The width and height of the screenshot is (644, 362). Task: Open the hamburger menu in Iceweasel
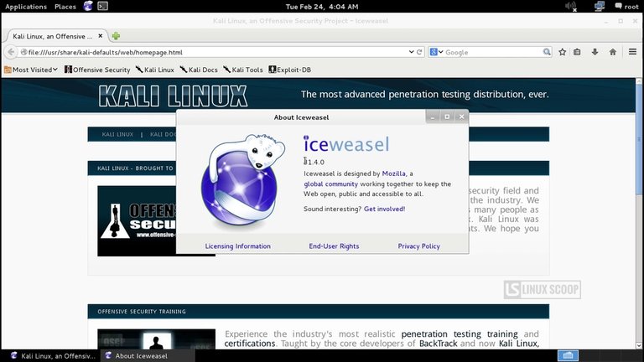pos(632,52)
